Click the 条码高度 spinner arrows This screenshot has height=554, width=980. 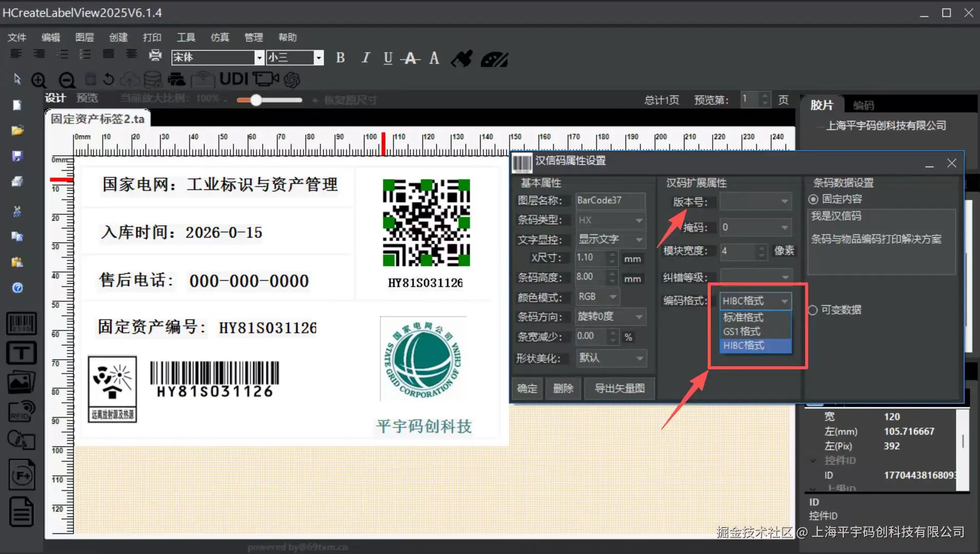(612, 278)
